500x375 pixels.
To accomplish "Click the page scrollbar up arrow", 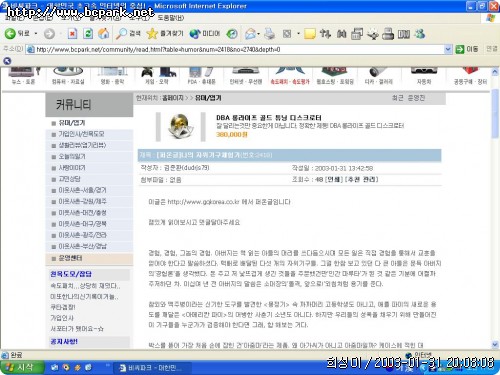I will 495,71.
